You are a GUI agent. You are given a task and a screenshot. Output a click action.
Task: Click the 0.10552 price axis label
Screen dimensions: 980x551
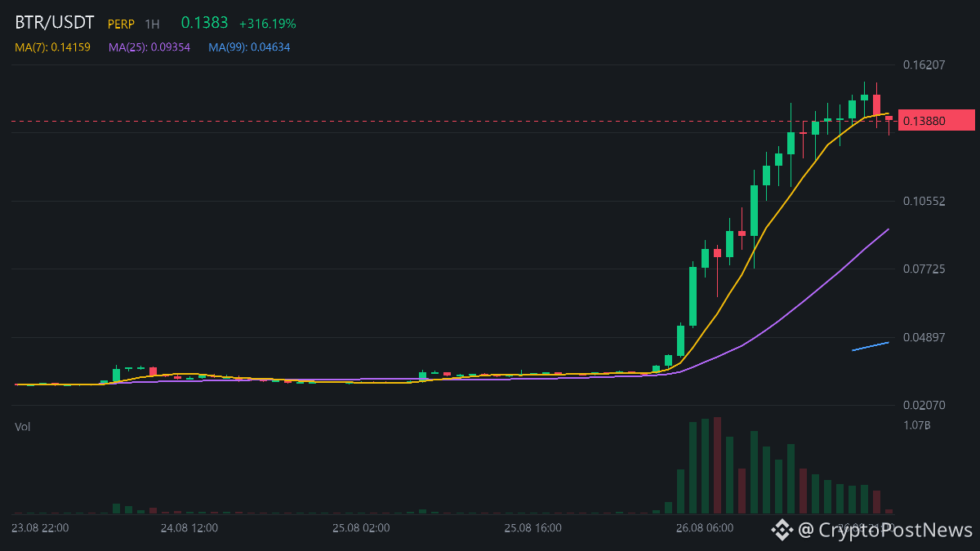pyautogui.click(x=924, y=201)
